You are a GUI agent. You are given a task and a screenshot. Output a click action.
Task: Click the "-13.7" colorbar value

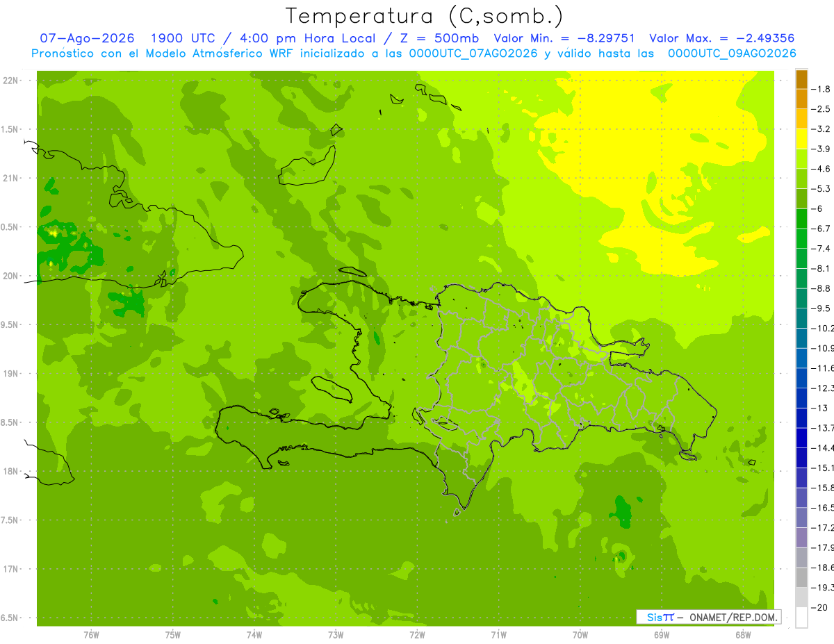tap(823, 427)
